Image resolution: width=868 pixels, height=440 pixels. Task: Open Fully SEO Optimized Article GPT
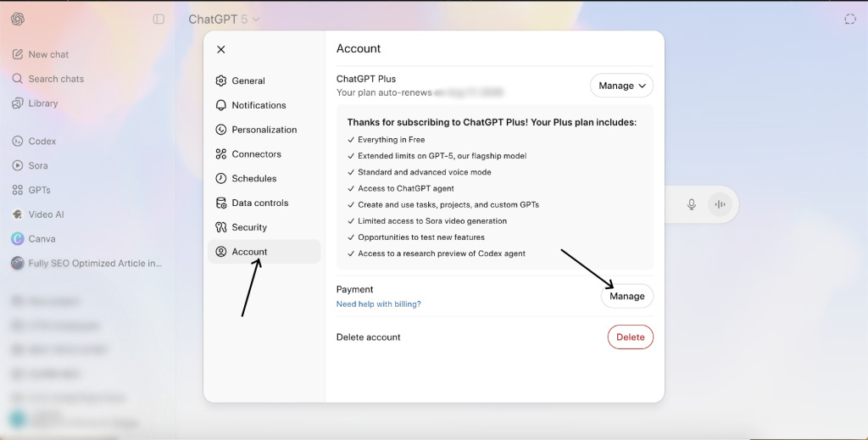(87, 263)
